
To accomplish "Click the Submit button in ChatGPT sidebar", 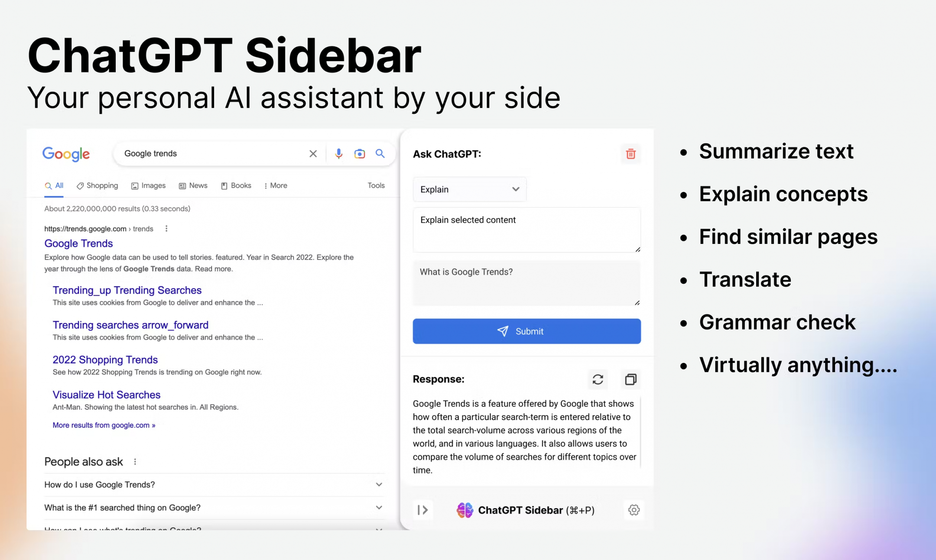I will pyautogui.click(x=526, y=330).
